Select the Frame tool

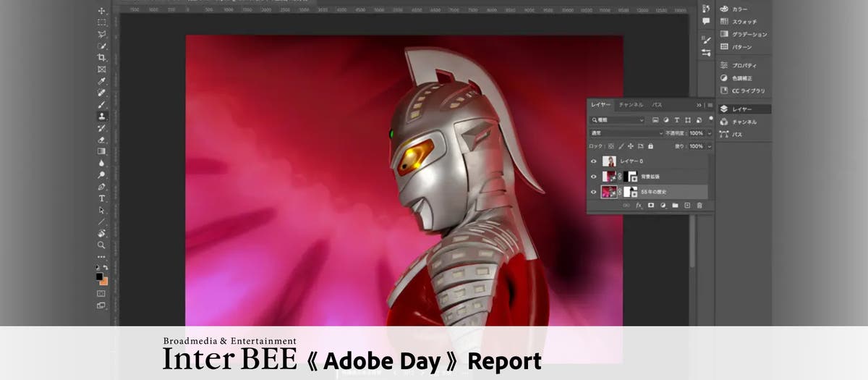click(x=102, y=69)
